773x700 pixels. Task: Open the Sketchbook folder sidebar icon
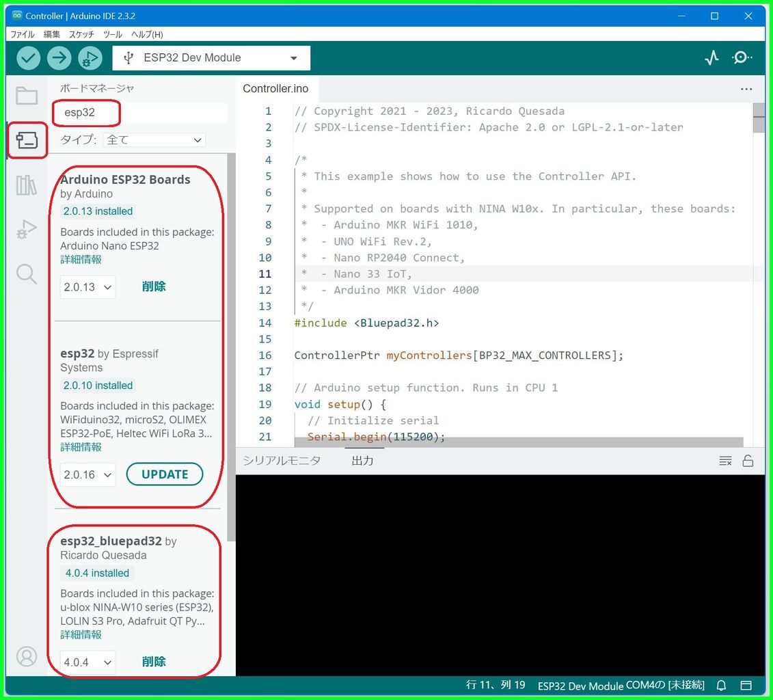[x=26, y=96]
